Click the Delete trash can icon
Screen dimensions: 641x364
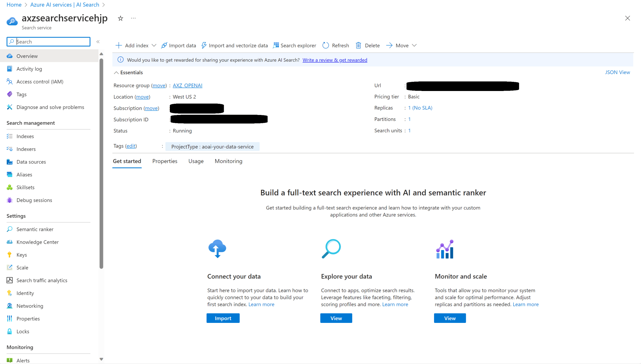pos(358,45)
